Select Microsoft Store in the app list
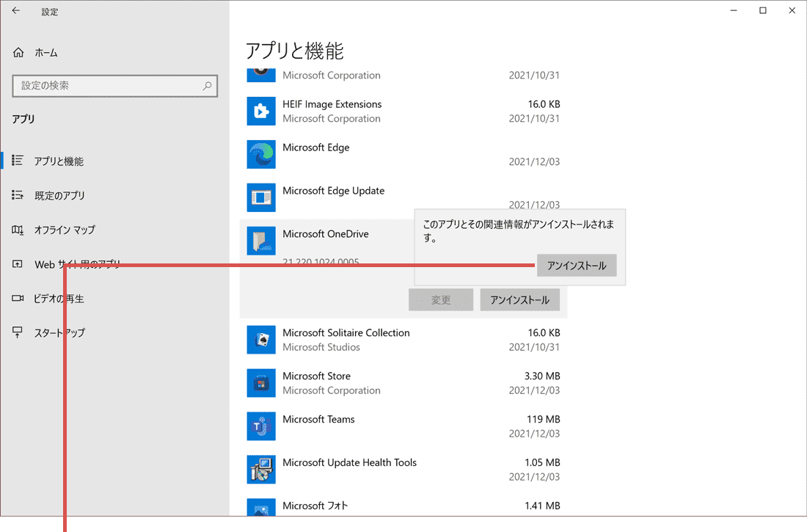The width and height of the screenshot is (807, 532). pos(403,383)
